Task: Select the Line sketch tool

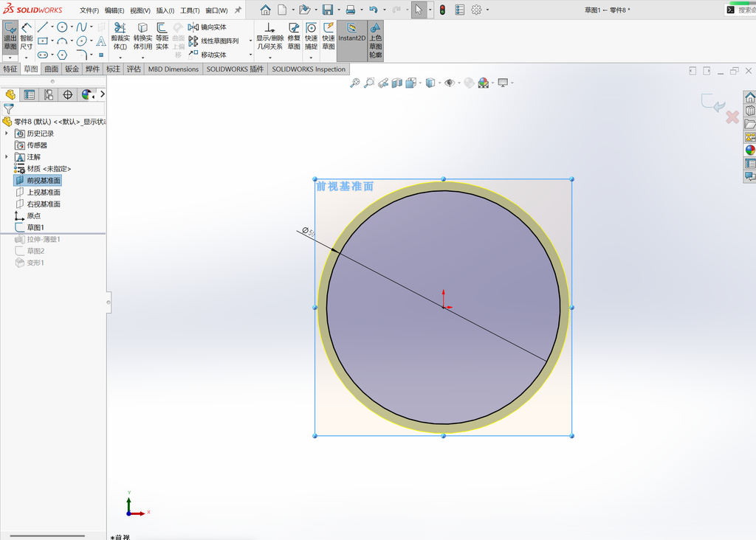Action: pyautogui.click(x=42, y=27)
